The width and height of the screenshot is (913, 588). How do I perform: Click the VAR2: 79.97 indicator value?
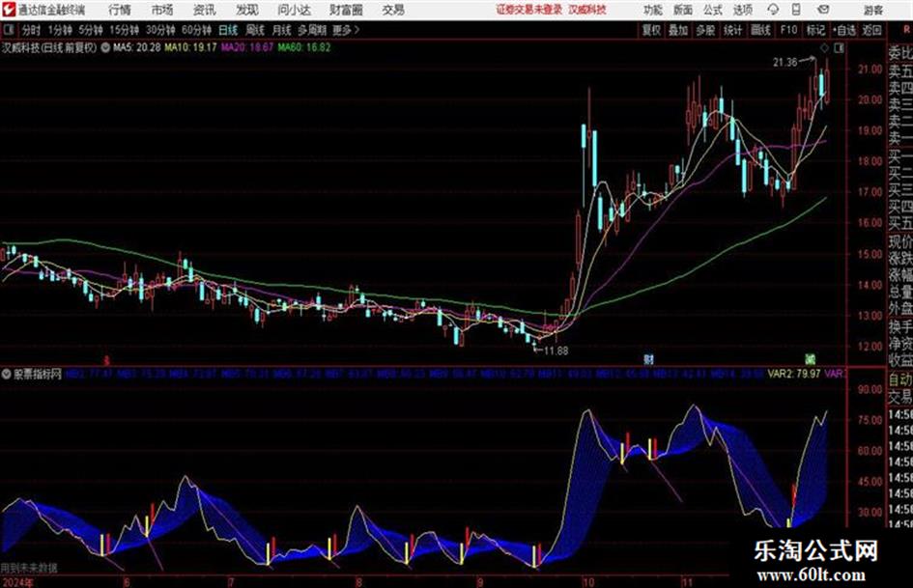click(794, 374)
